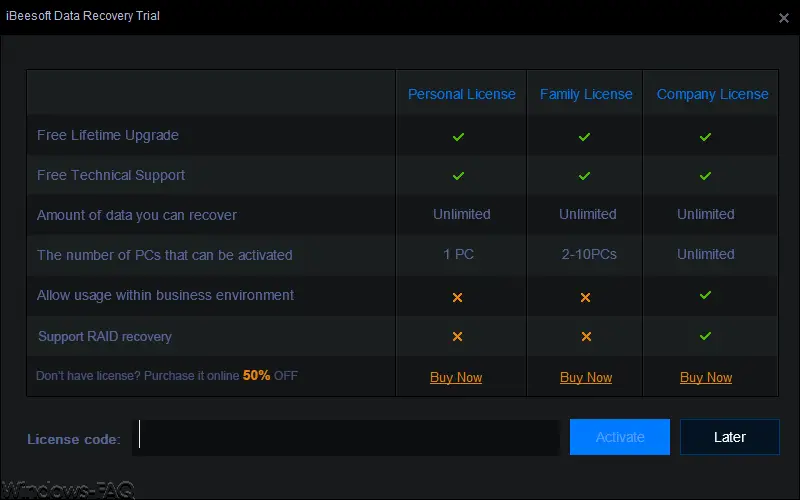800x500 pixels.
Task: Click Company License checkmark for Free Technical Support
Action: [x=705, y=176]
